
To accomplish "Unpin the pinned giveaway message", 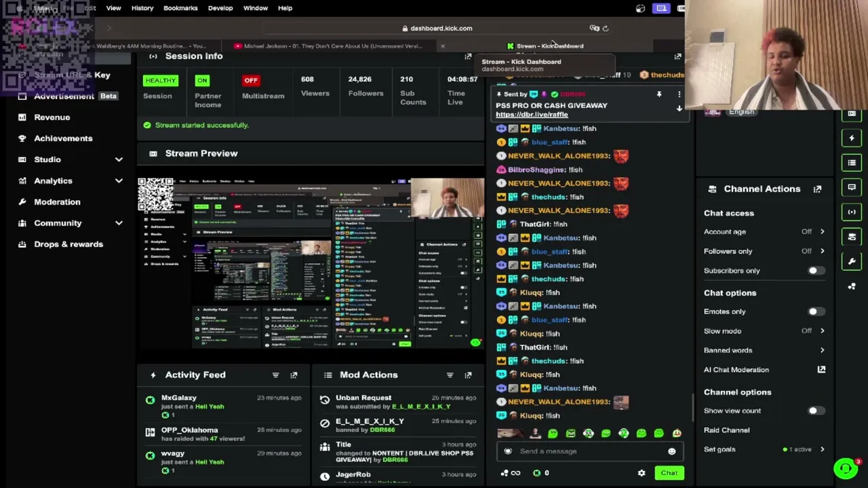I will [658, 95].
